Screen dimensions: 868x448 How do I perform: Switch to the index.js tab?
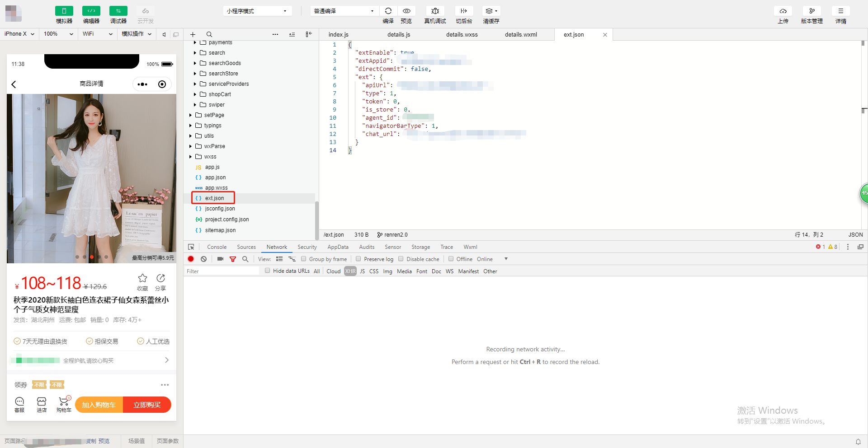pos(339,35)
